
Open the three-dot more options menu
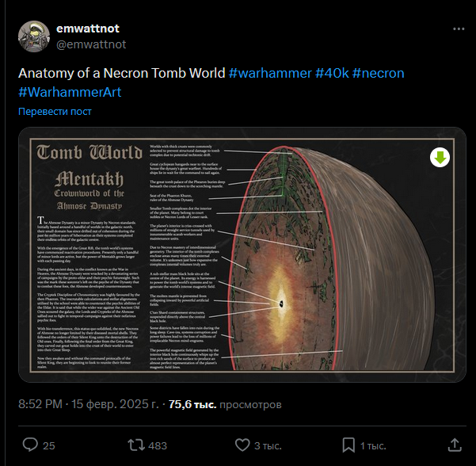point(459,29)
